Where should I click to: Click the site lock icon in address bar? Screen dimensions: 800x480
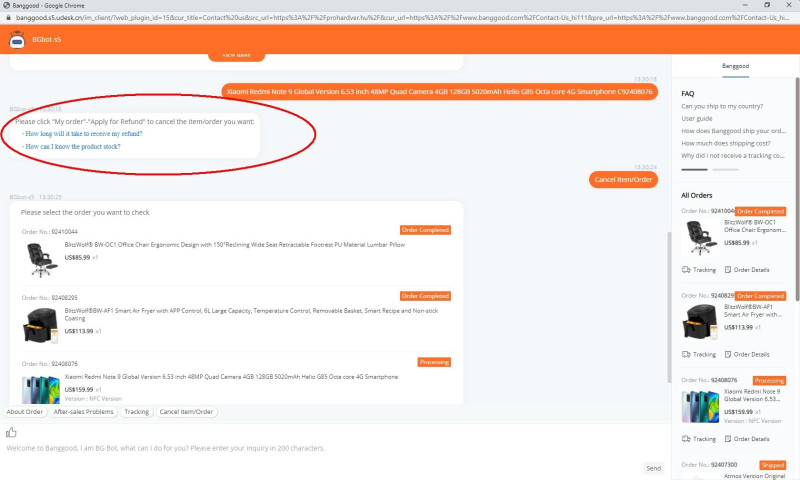(8, 17)
